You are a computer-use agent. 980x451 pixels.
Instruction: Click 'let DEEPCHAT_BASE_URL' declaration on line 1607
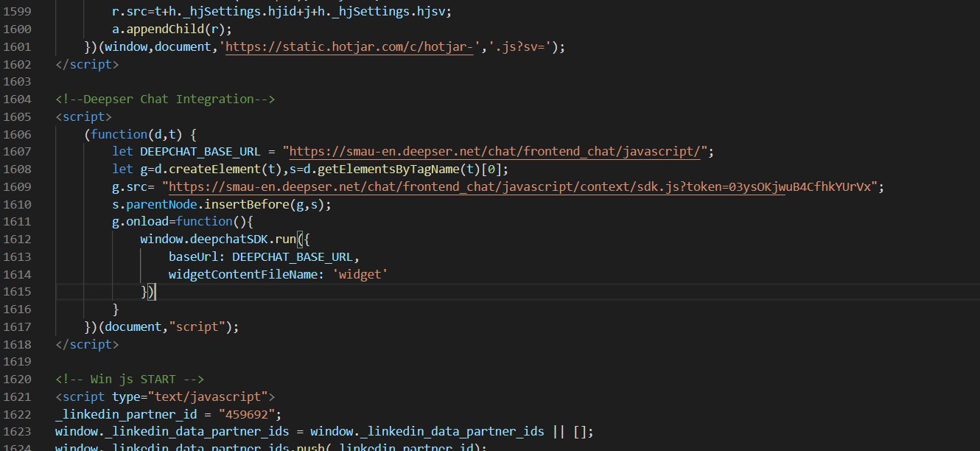pos(186,151)
